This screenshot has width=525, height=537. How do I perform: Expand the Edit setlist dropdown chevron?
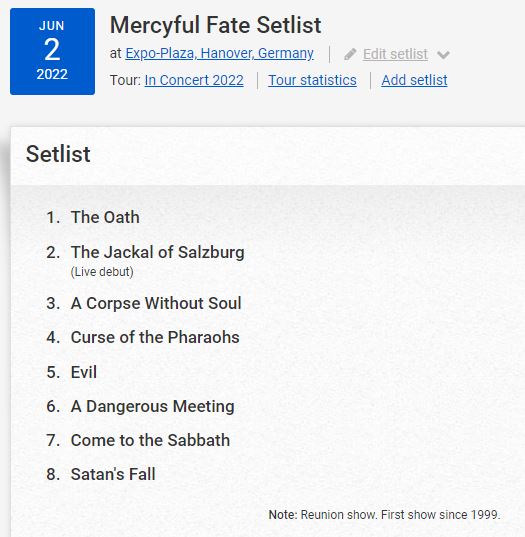tap(443, 55)
